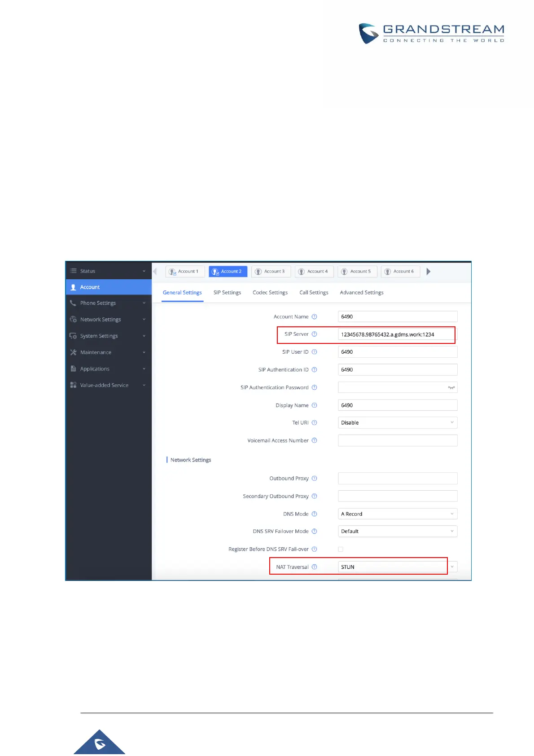The height and width of the screenshot is (756, 534).
Task: Open the DNS SRV Failover Mode dropdown
Action: point(398,532)
